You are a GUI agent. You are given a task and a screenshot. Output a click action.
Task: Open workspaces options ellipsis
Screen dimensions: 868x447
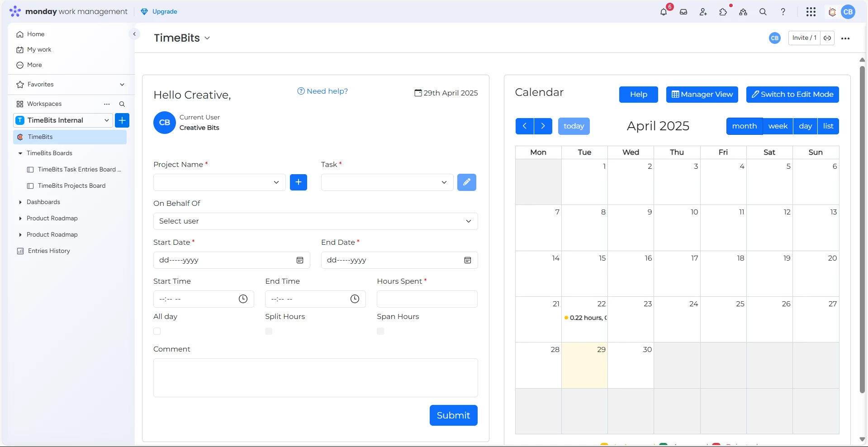[x=107, y=104]
